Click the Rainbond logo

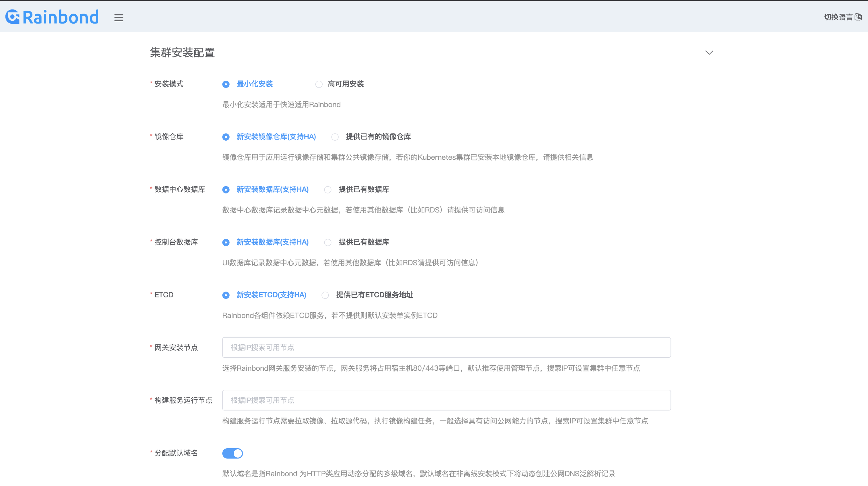click(x=52, y=17)
